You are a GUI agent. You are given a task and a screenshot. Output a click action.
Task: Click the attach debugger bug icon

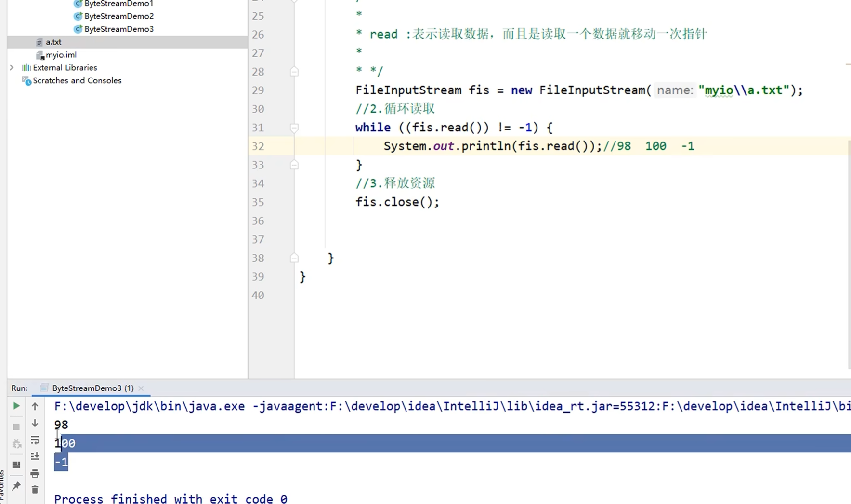tap(16, 444)
